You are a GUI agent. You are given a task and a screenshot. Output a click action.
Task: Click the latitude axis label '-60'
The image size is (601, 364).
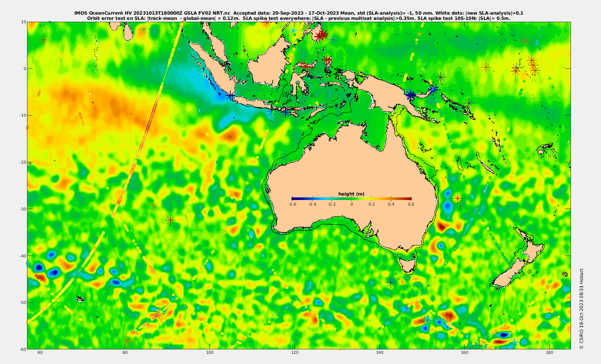pos(23,349)
